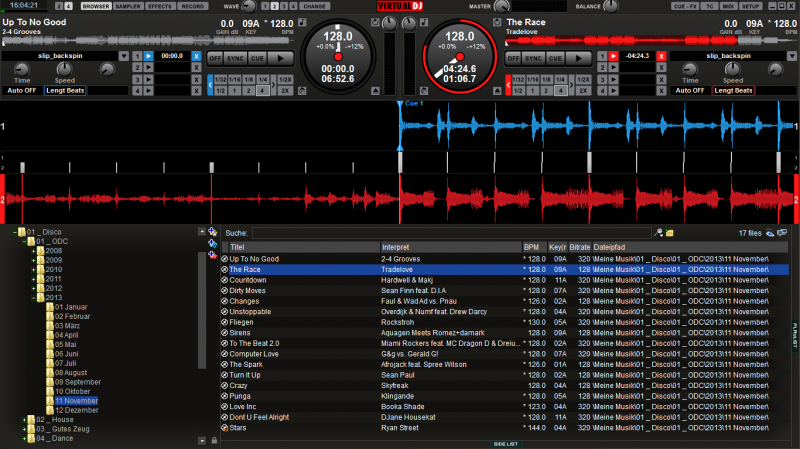
Task: Adjust the left deck Speed knob
Action: click(x=64, y=69)
